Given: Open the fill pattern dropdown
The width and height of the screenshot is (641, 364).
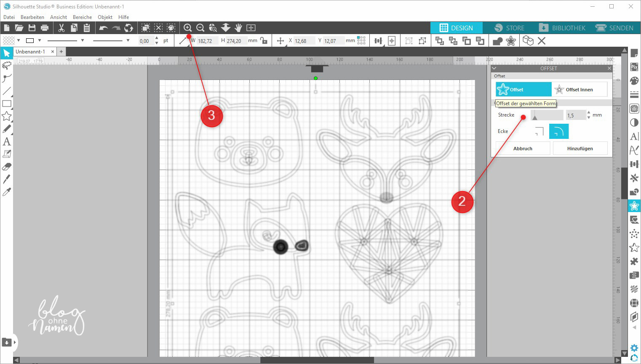Looking at the screenshot, I should pyautogui.click(x=19, y=40).
